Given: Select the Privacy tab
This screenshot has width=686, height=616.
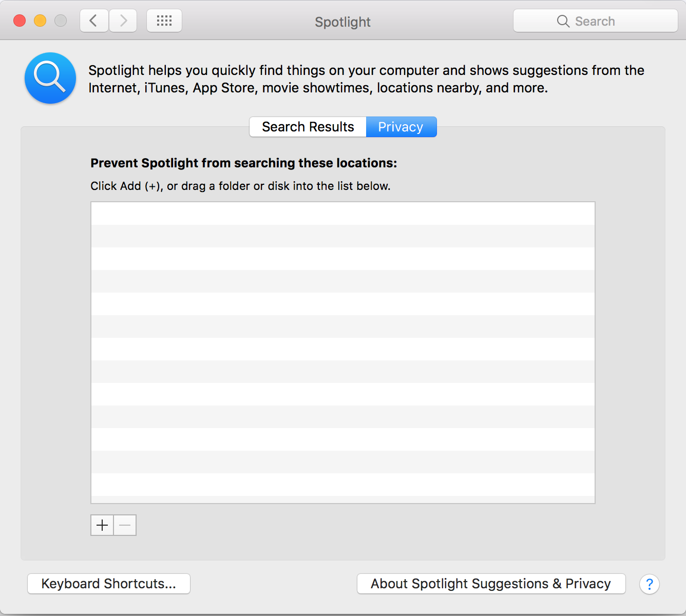Looking at the screenshot, I should pos(401,127).
